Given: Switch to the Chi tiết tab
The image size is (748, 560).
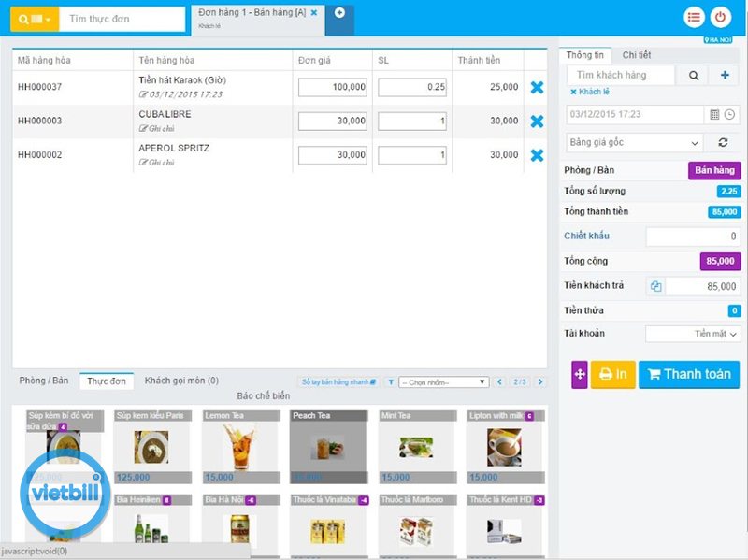Looking at the screenshot, I should [x=637, y=55].
